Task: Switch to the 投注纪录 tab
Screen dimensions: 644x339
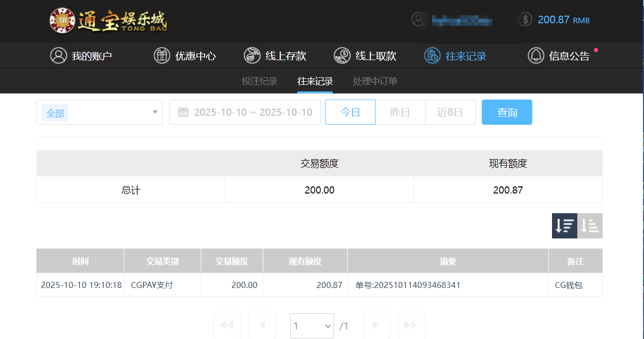Action: 259,81
